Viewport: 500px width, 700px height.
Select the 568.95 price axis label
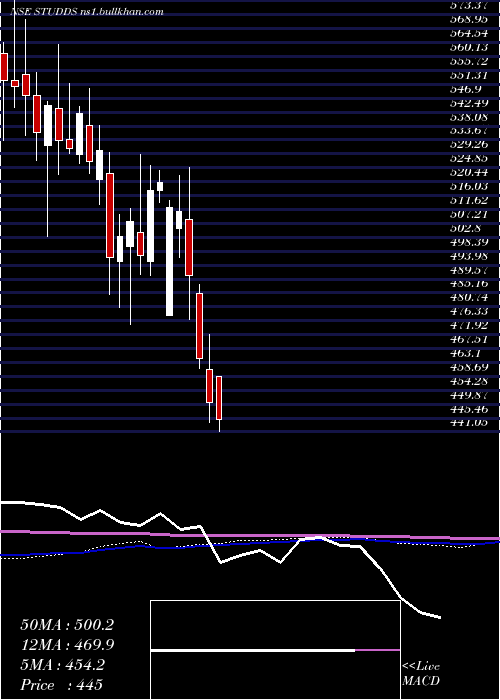click(471, 19)
